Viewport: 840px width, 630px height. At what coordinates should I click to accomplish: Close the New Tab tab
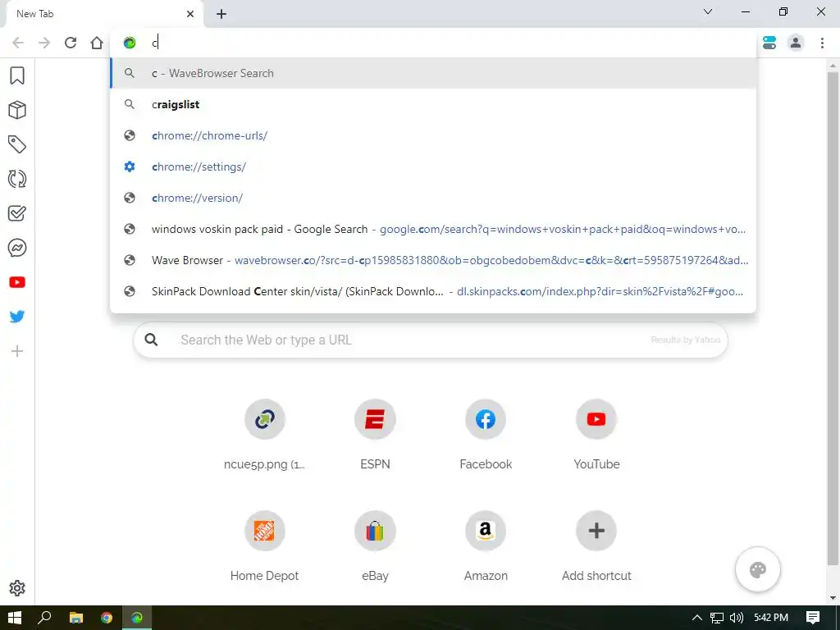click(190, 14)
